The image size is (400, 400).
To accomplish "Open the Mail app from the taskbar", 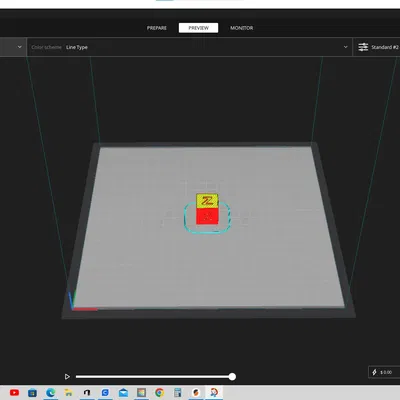I will [x=123, y=393].
